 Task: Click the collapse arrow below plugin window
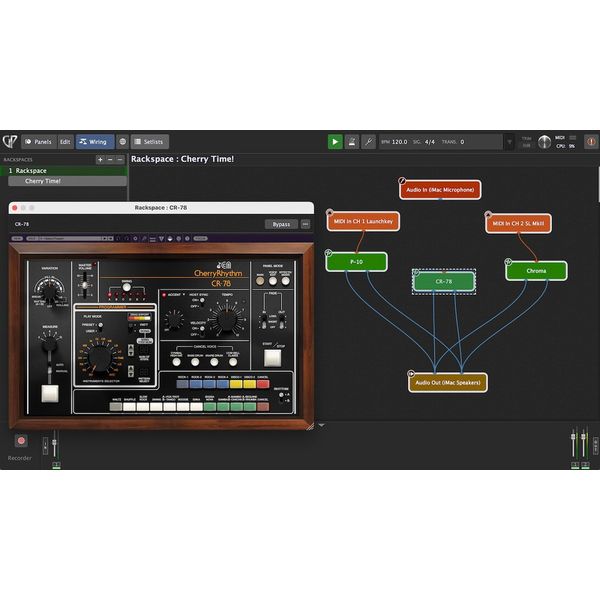point(322,425)
